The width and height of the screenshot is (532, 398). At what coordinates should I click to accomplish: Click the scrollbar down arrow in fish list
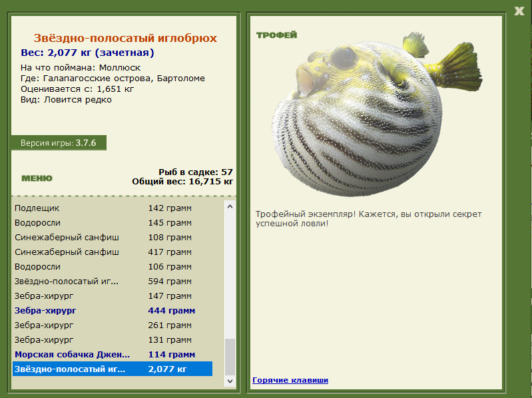[230, 381]
